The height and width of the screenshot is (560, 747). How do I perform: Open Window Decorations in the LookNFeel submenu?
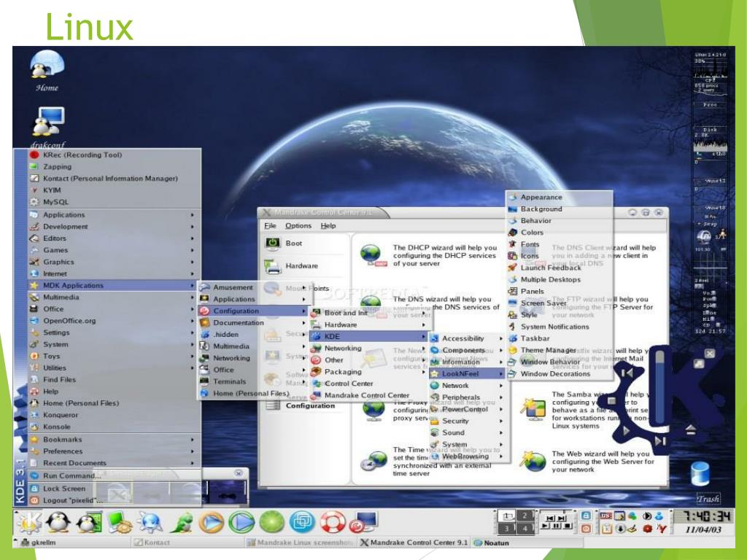[560, 374]
